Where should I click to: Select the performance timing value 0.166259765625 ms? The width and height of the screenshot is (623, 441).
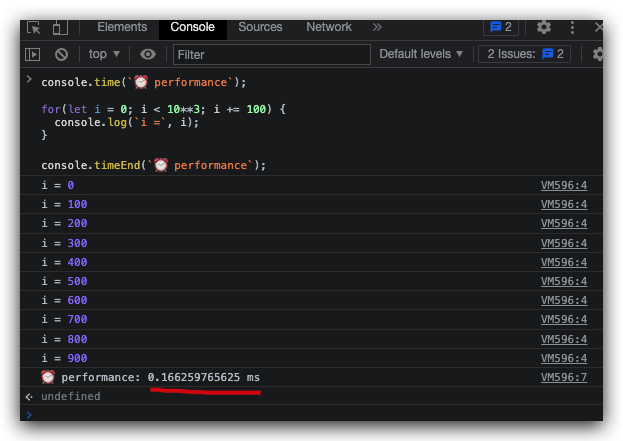click(x=203, y=377)
